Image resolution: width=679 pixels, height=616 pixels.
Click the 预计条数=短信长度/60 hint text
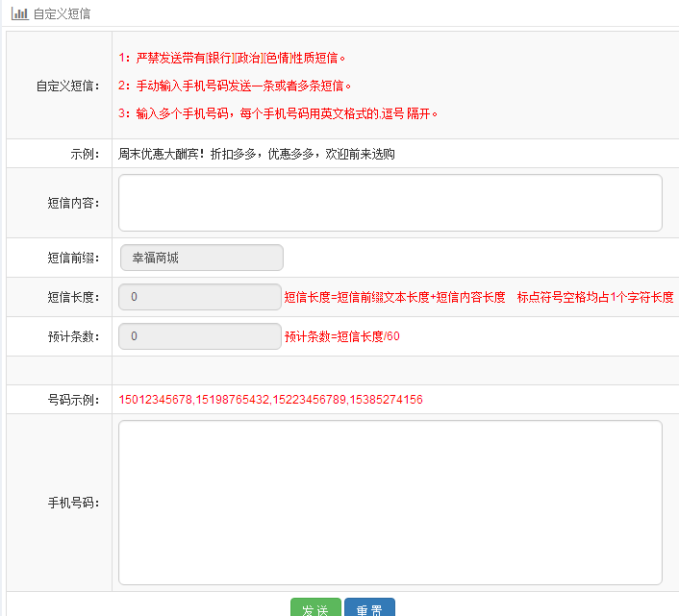[x=341, y=337]
